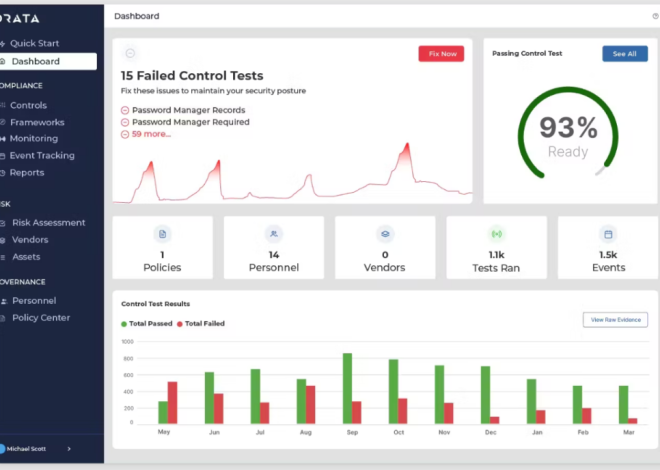The image size is (660, 470).
Task: Click View Raw Evidence button
Action: coord(615,320)
